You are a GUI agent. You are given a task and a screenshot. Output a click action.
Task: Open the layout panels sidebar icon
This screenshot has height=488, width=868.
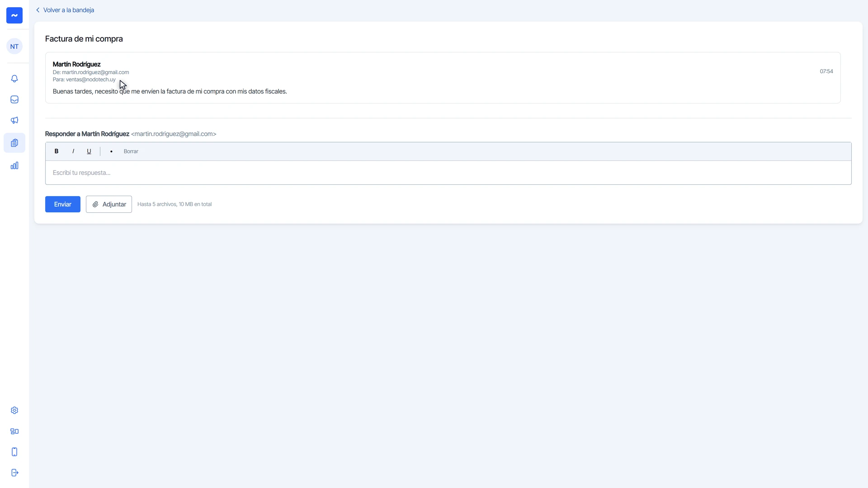coord(14,431)
